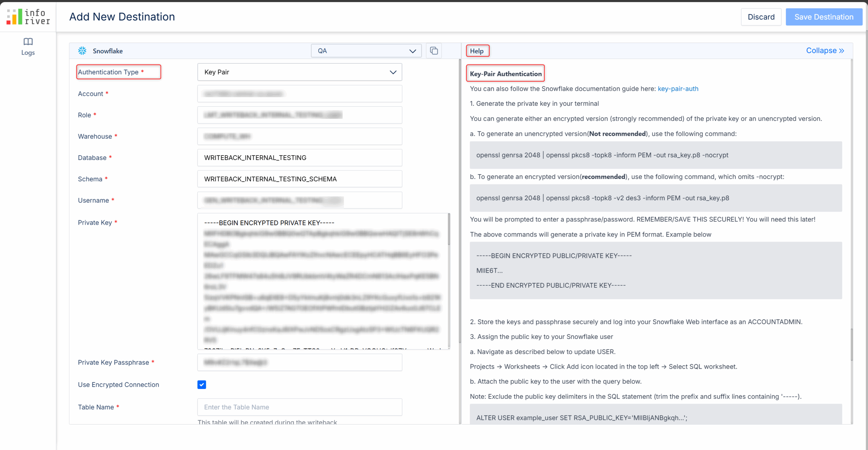The height and width of the screenshot is (450, 868).
Task: Click the Account input field
Action: point(299,94)
